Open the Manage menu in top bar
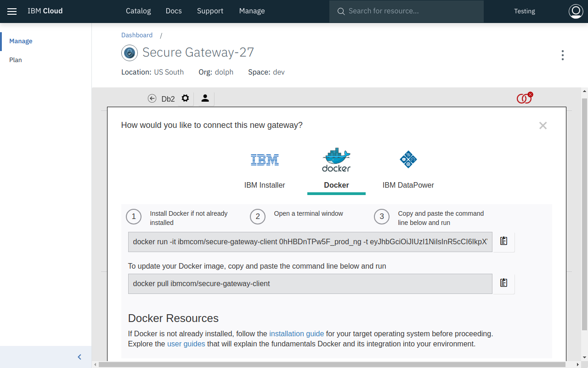This screenshot has height=368, width=588. coord(252,11)
